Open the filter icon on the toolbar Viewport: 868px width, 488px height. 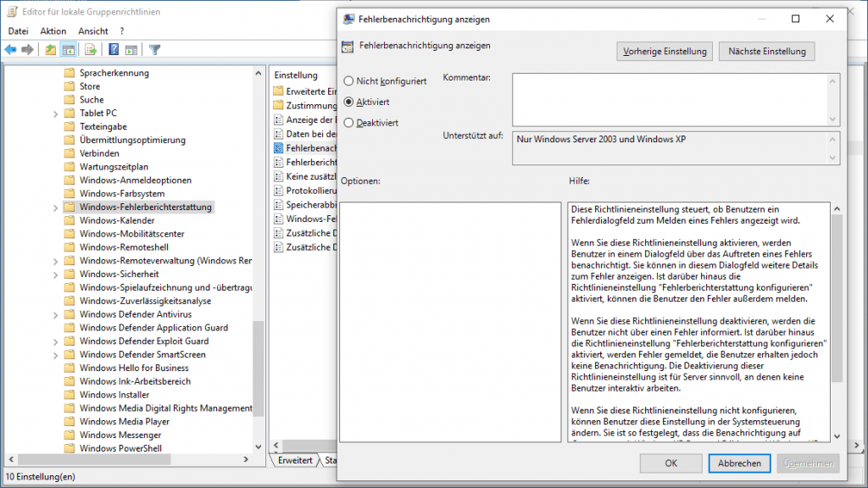coord(154,49)
